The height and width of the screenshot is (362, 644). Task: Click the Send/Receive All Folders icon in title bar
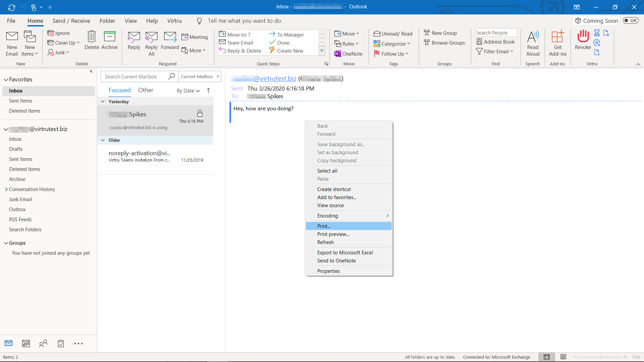tap(12, 7)
